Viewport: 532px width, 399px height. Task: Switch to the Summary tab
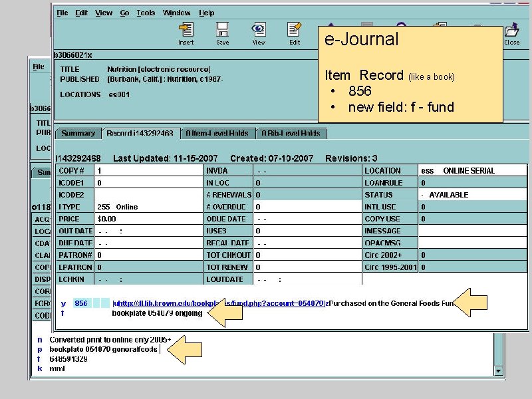pyautogui.click(x=78, y=133)
